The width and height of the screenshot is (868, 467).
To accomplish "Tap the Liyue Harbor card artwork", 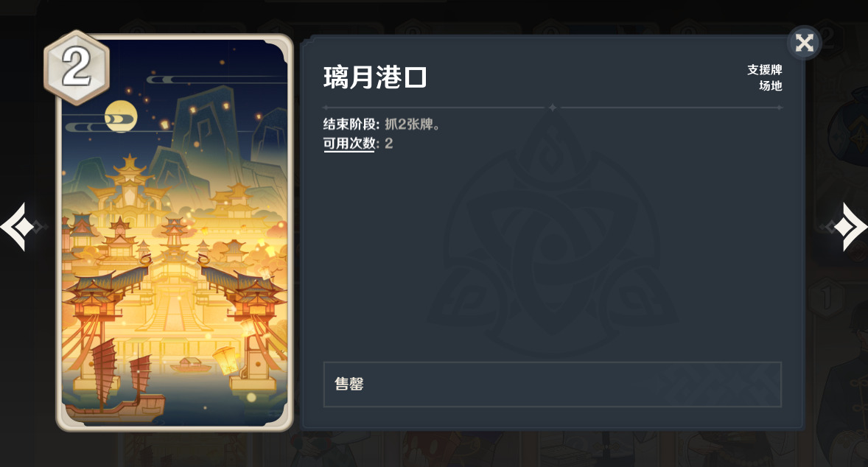I will [175, 232].
